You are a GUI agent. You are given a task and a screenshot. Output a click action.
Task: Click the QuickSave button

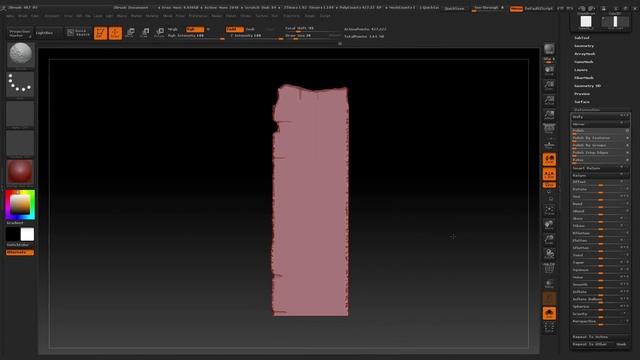click(454, 8)
